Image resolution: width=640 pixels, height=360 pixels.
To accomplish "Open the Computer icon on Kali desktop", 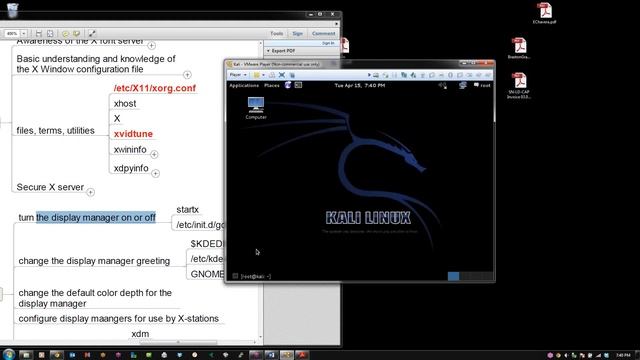I will tap(256, 108).
